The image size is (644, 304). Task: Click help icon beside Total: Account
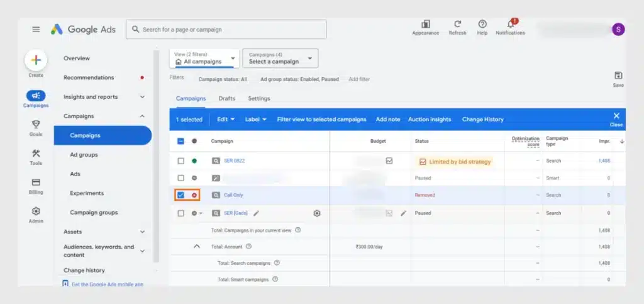point(248,247)
